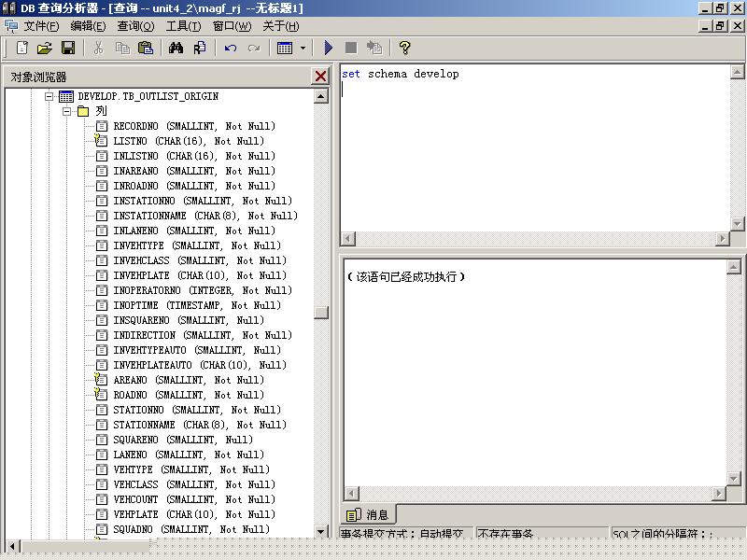The height and width of the screenshot is (560, 747).
Task: Select STATIONNAME column row
Action: click(200, 425)
